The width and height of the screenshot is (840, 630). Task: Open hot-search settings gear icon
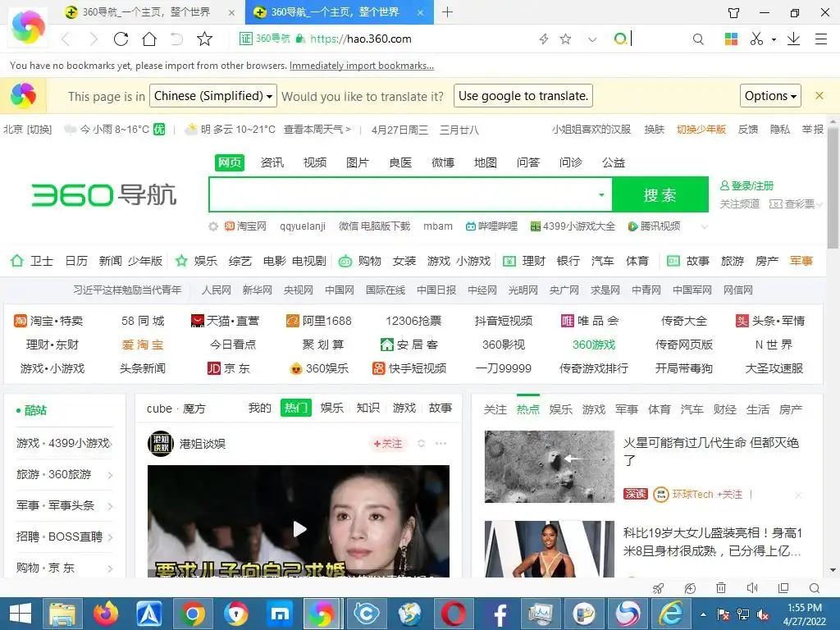tap(213, 226)
